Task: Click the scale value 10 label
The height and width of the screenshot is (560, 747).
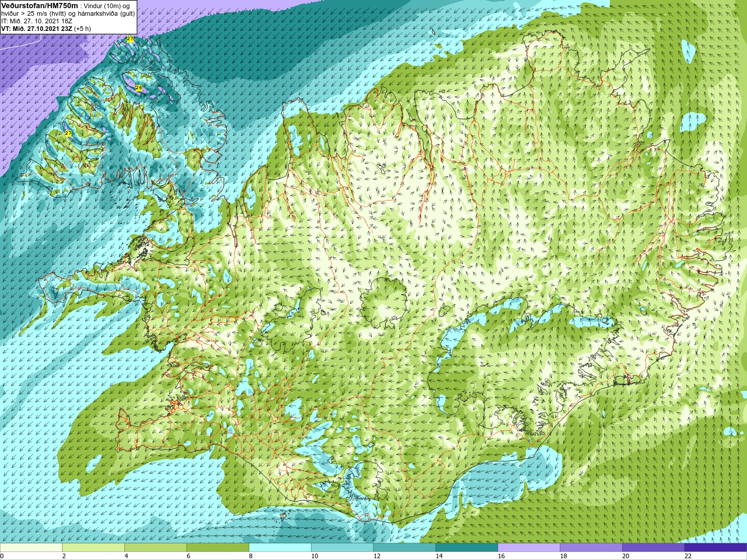Action: pyautogui.click(x=315, y=556)
